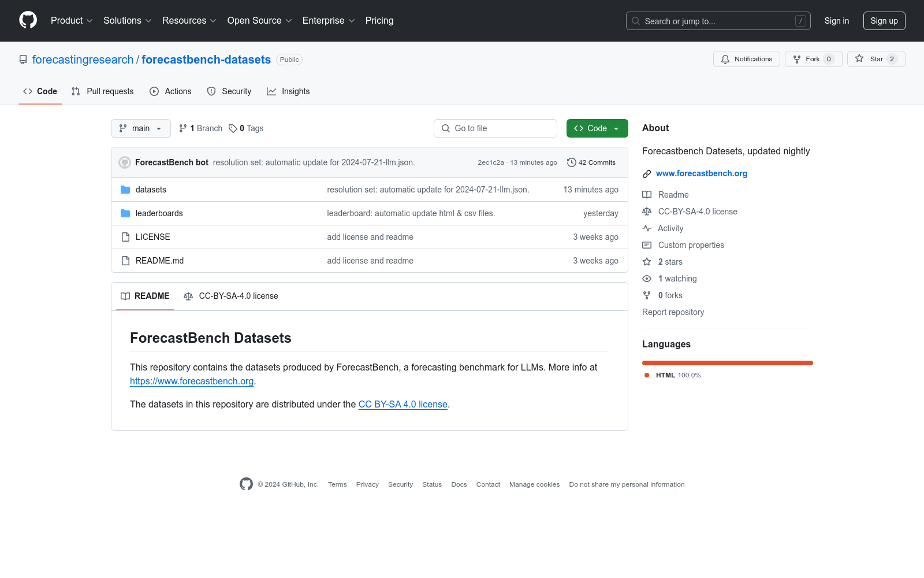Open the forecastingresearch owner link

pyautogui.click(x=83, y=60)
